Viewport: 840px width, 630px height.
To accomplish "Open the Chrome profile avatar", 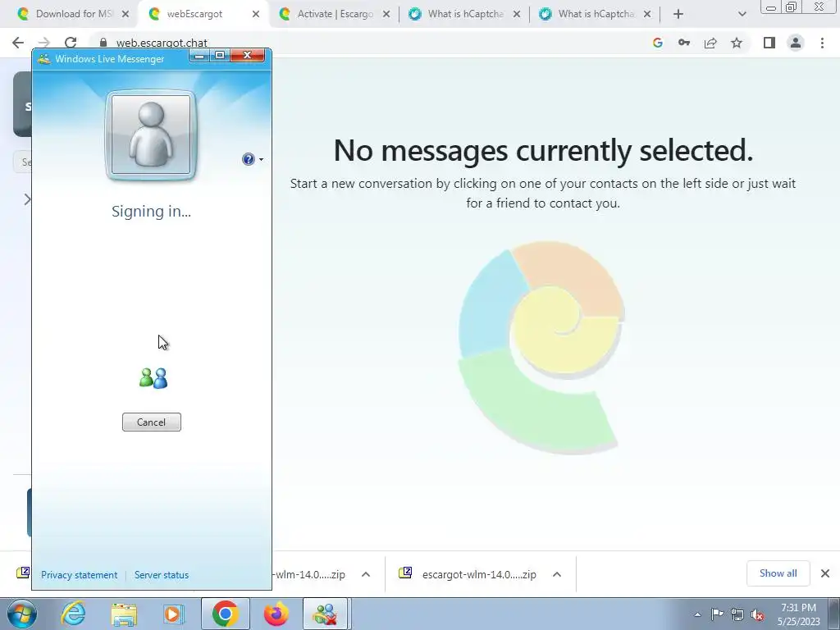I will (796, 43).
